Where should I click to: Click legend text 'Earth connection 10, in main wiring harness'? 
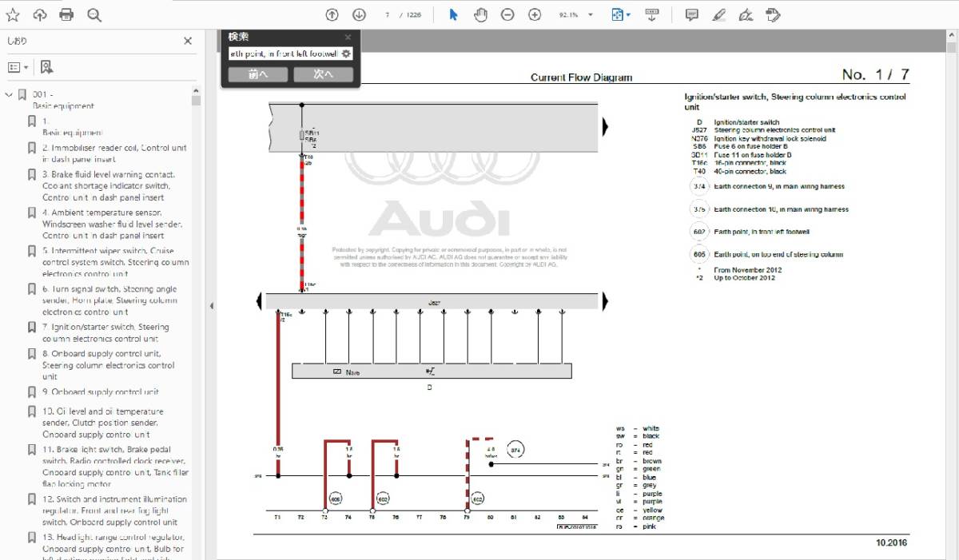(x=782, y=209)
